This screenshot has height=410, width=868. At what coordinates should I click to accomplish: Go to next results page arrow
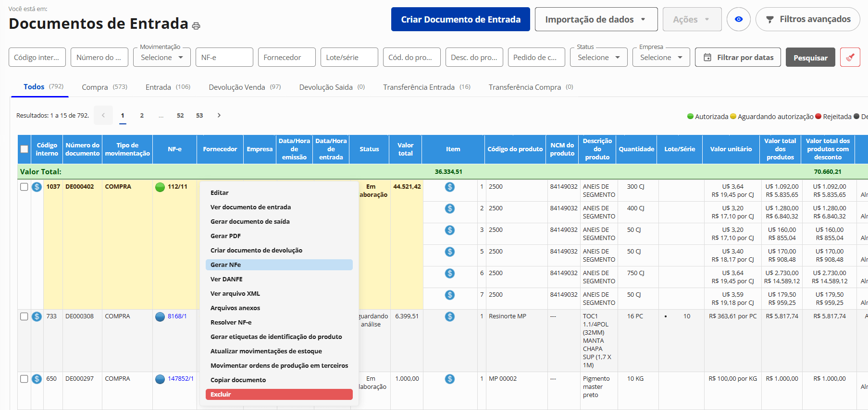219,115
